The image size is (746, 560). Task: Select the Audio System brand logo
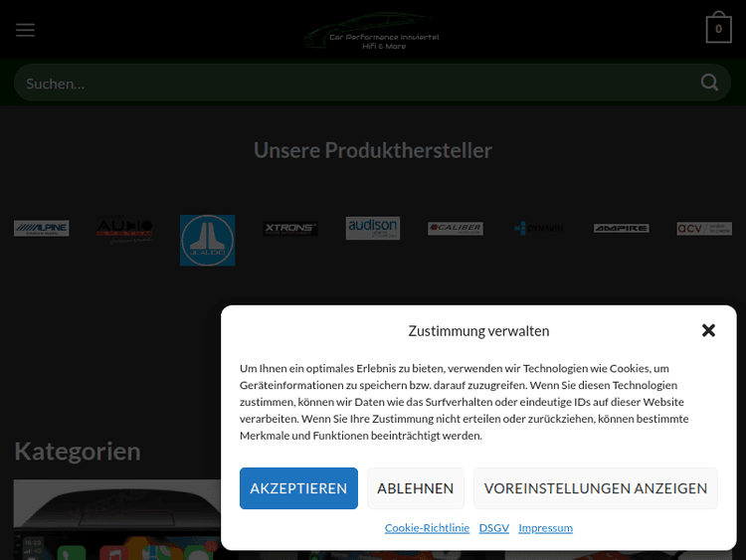[124, 230]
